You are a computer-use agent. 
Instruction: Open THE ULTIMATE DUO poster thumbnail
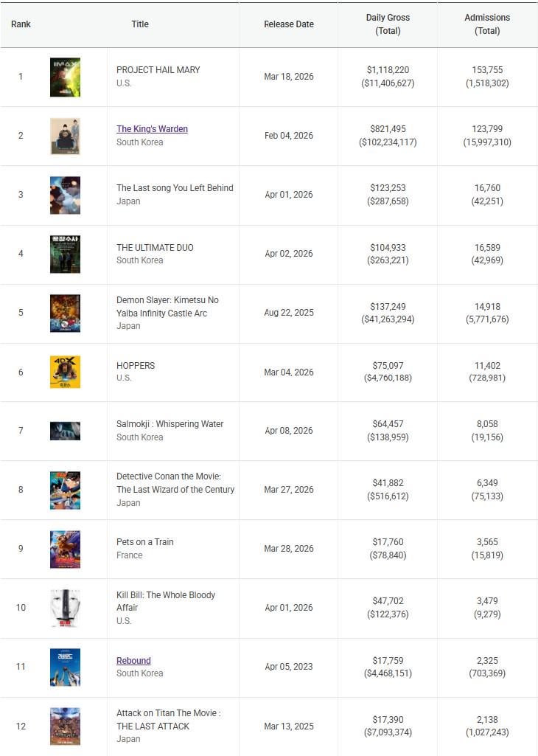click(65, 254)
